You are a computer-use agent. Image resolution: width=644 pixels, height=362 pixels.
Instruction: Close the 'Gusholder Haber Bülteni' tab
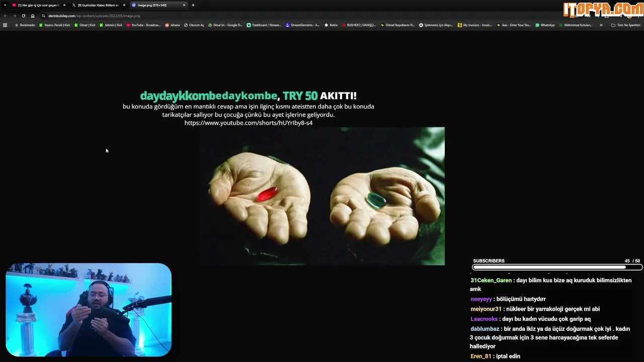[124, 5]
